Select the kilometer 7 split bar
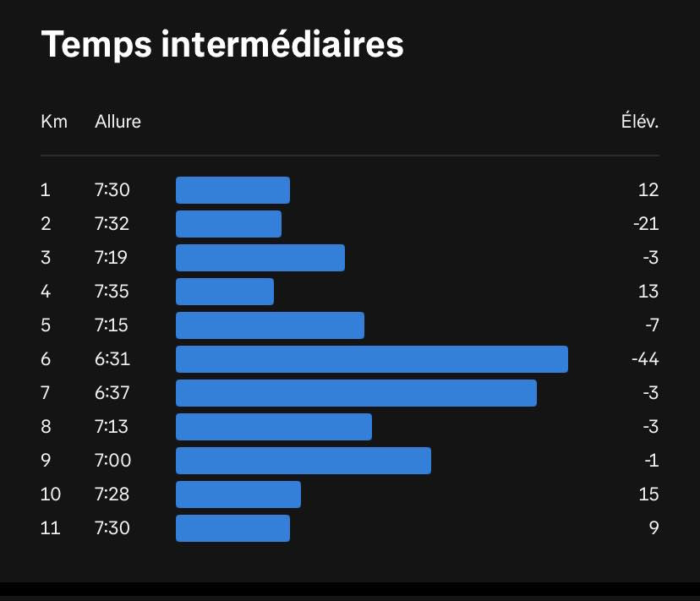This screenshot has height=601, width=700. 356,393
